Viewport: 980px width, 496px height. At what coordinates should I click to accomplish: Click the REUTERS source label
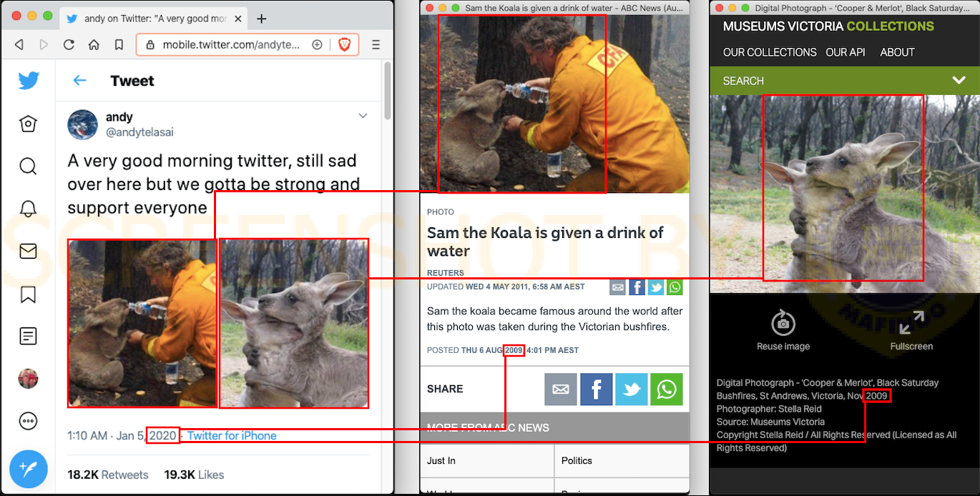click(x=446, y=273)
